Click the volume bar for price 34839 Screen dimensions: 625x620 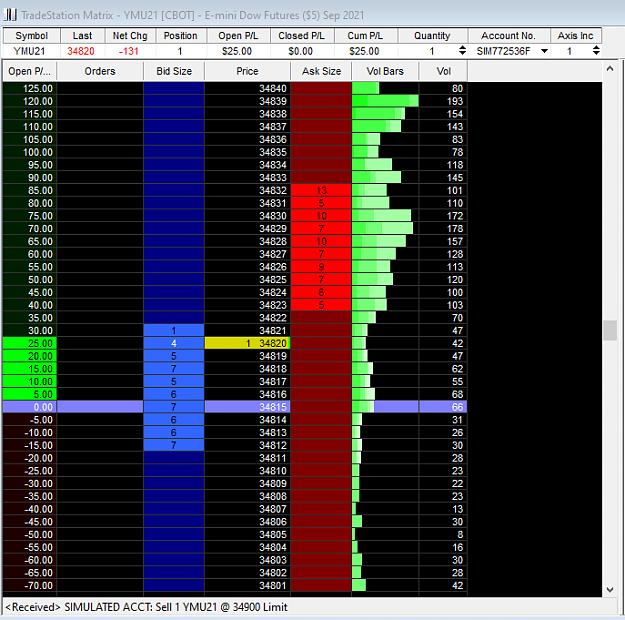pos(385,101)
